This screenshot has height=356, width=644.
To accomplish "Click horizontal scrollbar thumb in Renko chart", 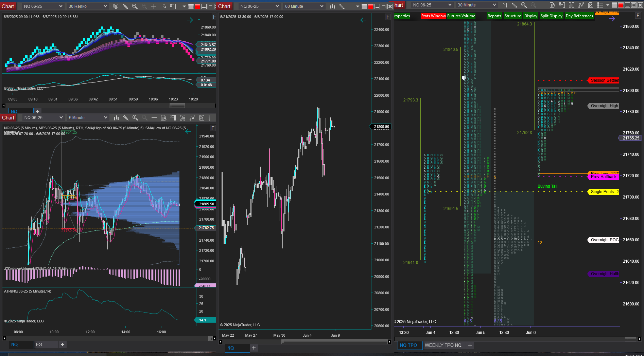I will (x=177, y=106).
